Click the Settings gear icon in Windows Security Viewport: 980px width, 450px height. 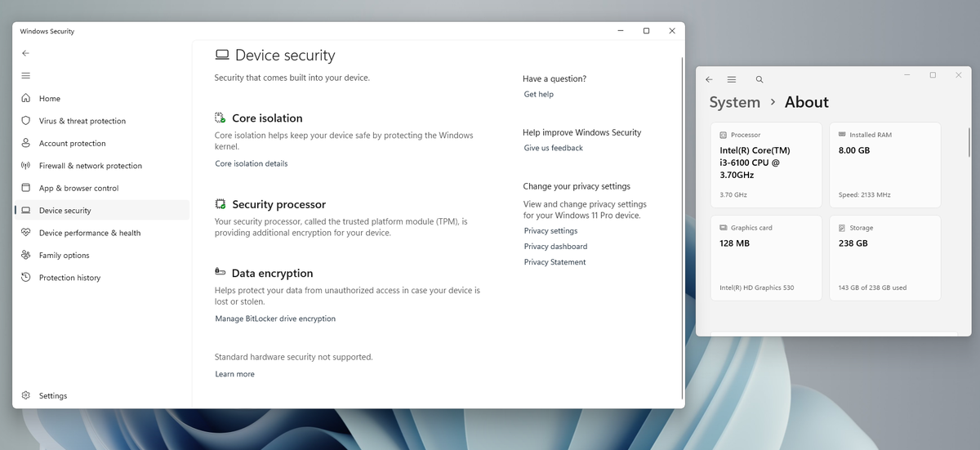coord(25,395)
